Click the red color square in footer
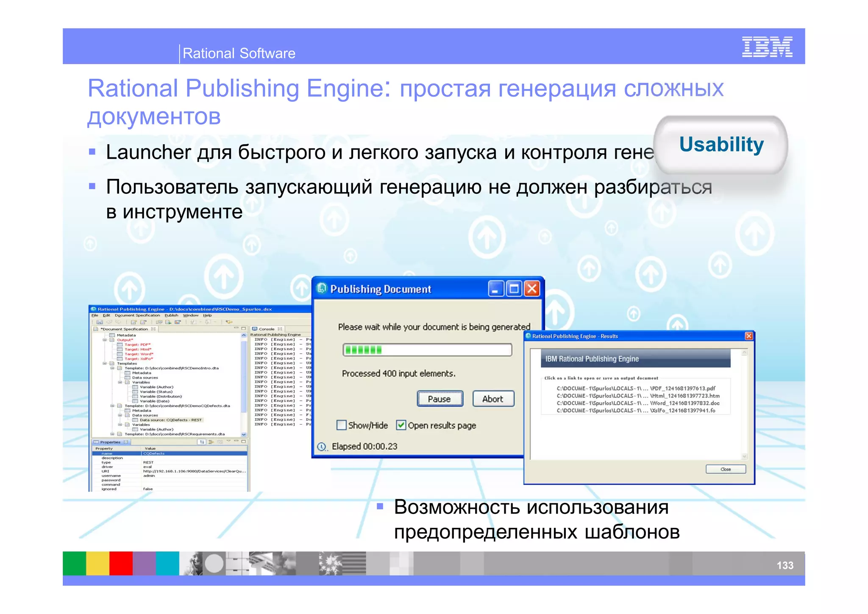 [x=121, y=563]
